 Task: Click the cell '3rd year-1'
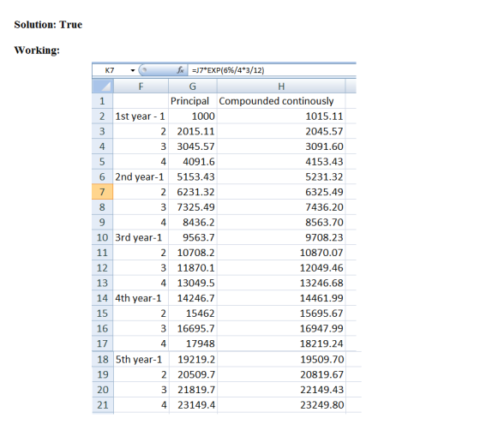141,237
